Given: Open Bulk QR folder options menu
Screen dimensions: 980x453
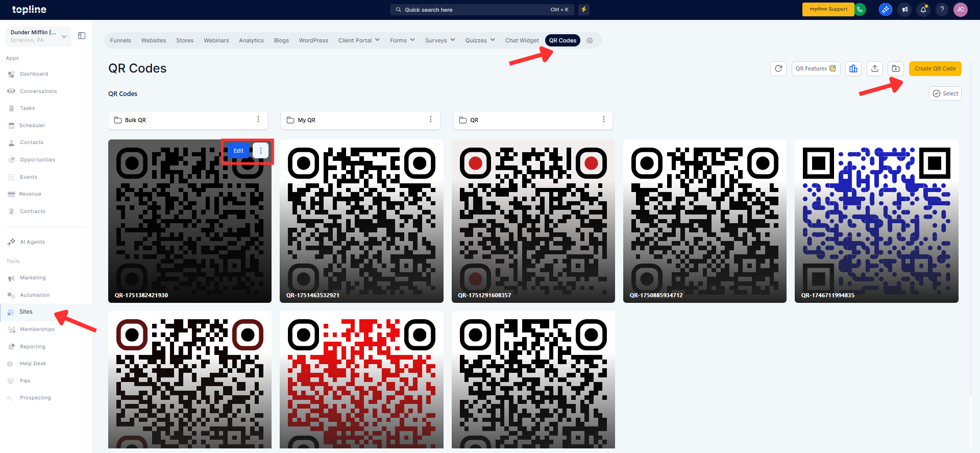Looking at the screenshot, I should click(x=258, y=120).
